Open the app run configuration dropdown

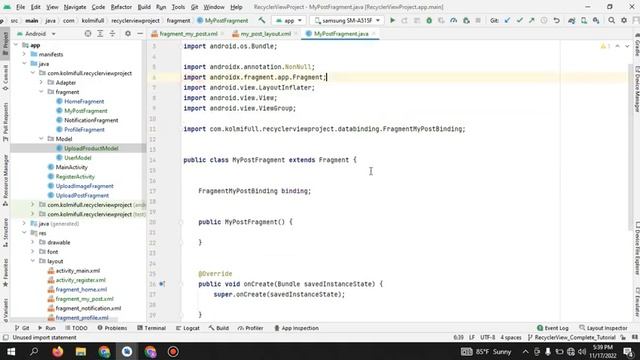point(289,20)
